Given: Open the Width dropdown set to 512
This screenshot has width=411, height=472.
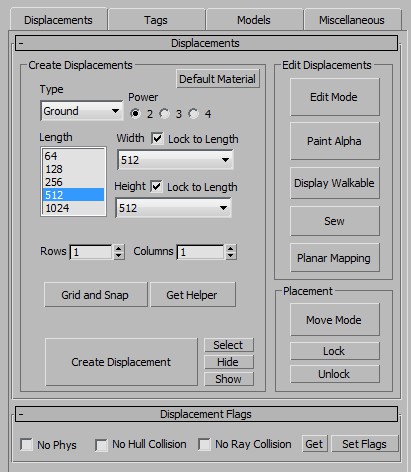Looking at the screenshot, I should tap(175, 160).
